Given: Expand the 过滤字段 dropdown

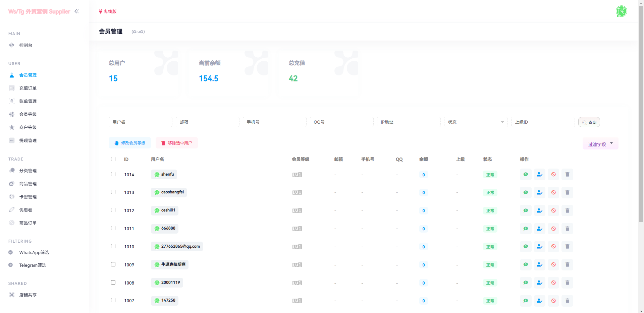Looking at the screenshot, I should (600, 144).
